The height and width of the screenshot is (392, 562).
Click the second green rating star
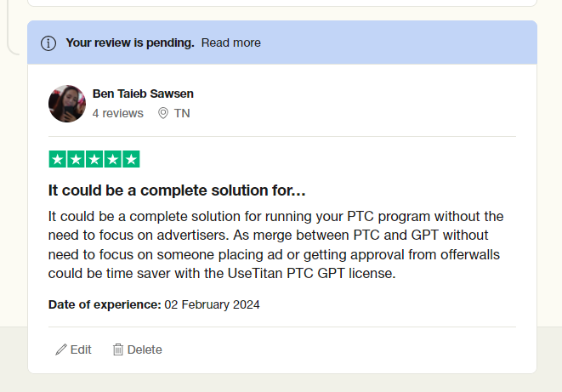pos(76,159)
